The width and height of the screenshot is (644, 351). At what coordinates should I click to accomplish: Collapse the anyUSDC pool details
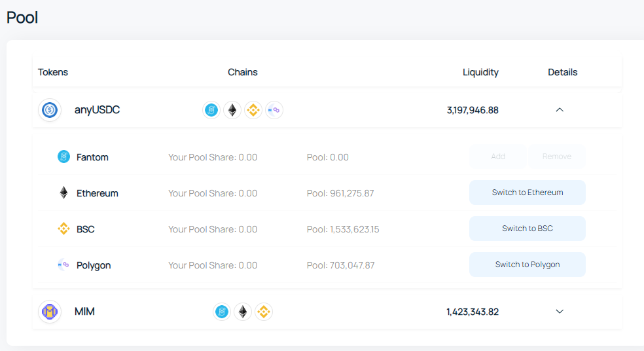(560, 110)
